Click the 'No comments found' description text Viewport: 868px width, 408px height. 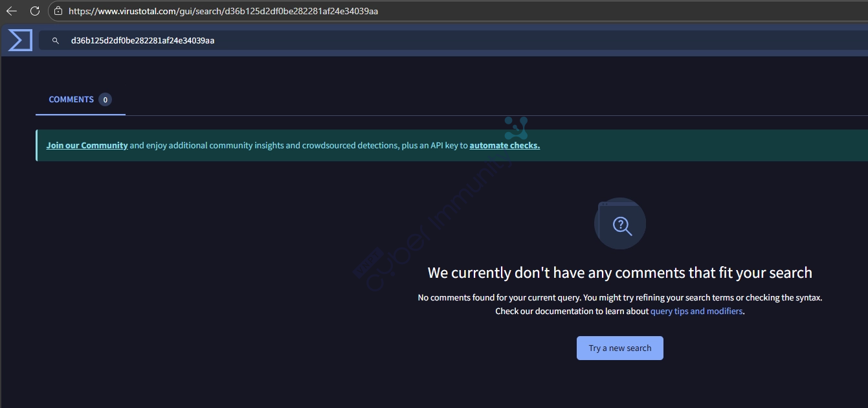[619, 298]
